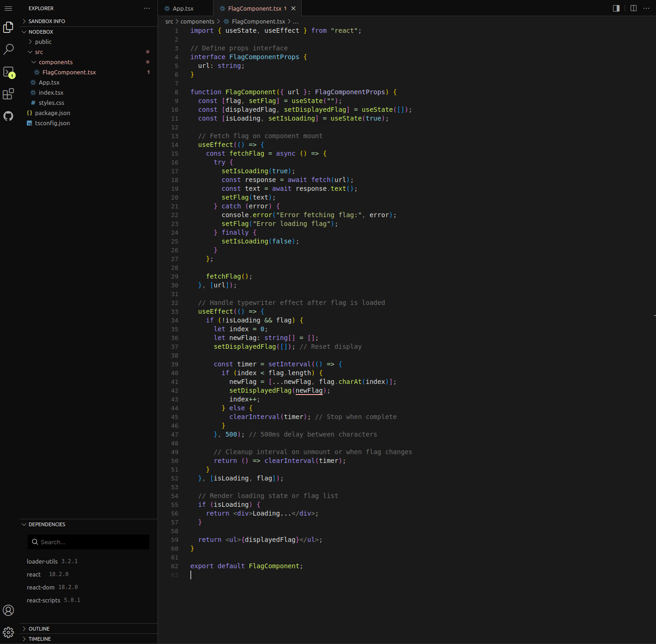656x644 pixels.
Task: Open FlagComponent.tsx in the file tree
Action: point(88,72)
